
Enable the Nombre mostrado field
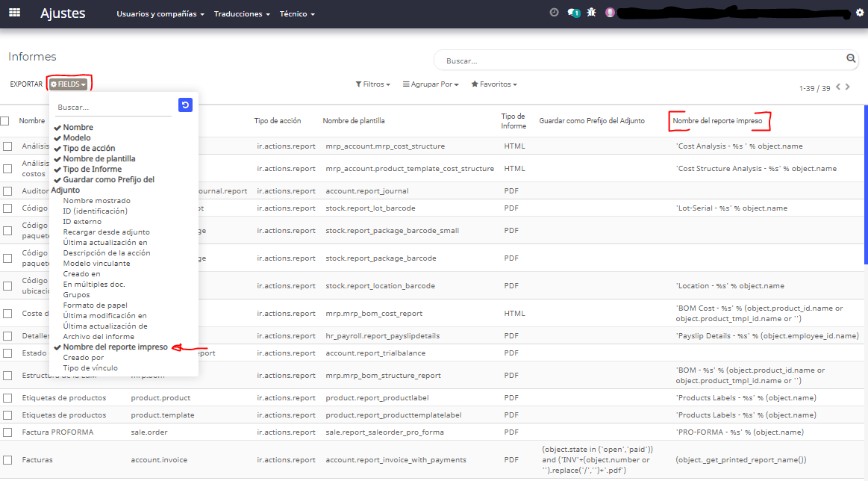click(97, 201)
